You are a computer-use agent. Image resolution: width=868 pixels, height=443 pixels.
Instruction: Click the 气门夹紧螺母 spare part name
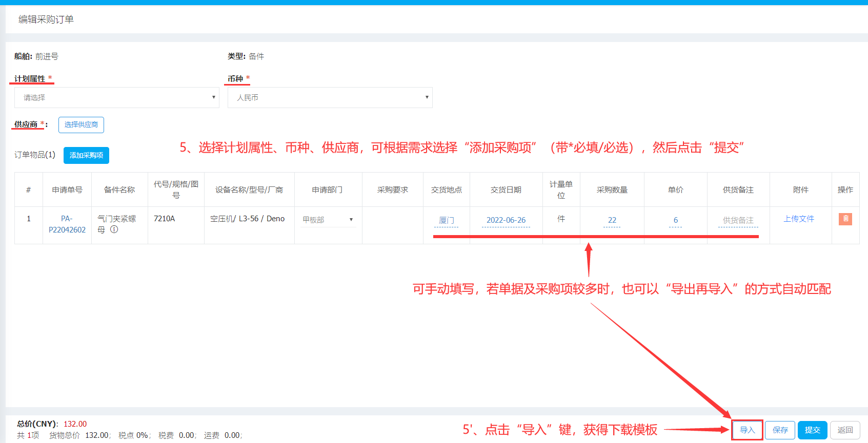[117, 224]
